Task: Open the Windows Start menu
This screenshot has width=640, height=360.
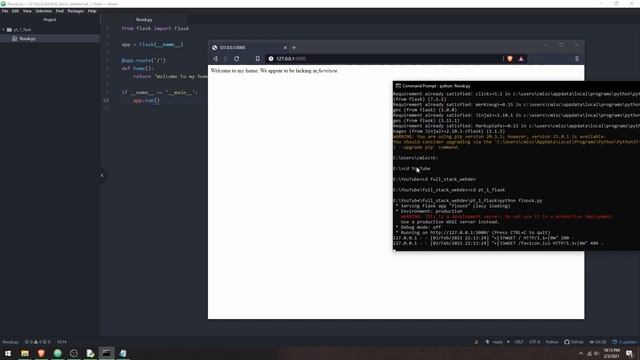Action: point(8,353)
